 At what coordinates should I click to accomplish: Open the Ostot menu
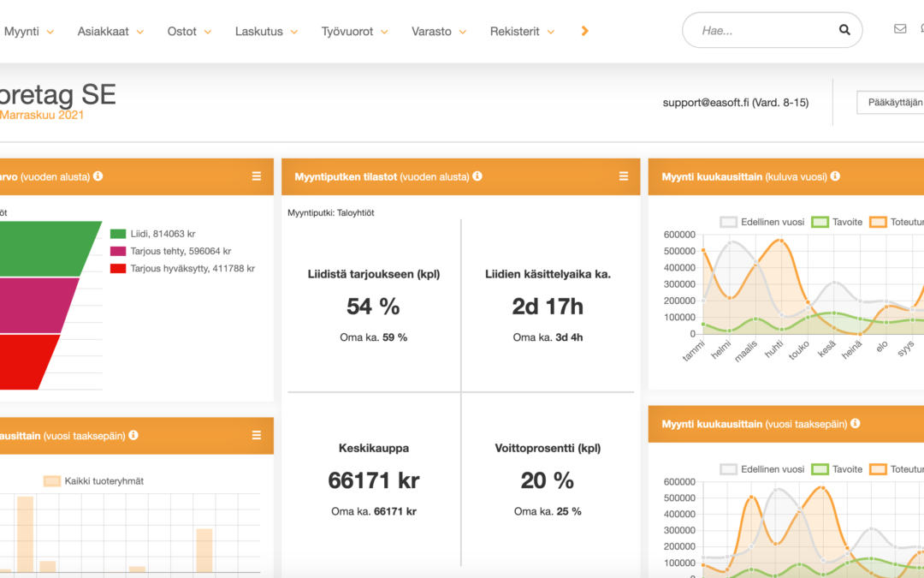tap(181, 32)
